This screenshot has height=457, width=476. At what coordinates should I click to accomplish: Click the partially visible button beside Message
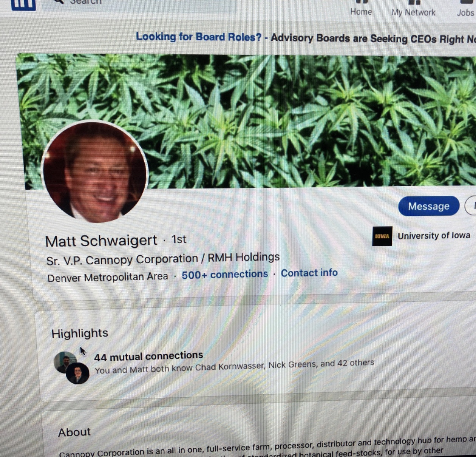click(471, 206)
